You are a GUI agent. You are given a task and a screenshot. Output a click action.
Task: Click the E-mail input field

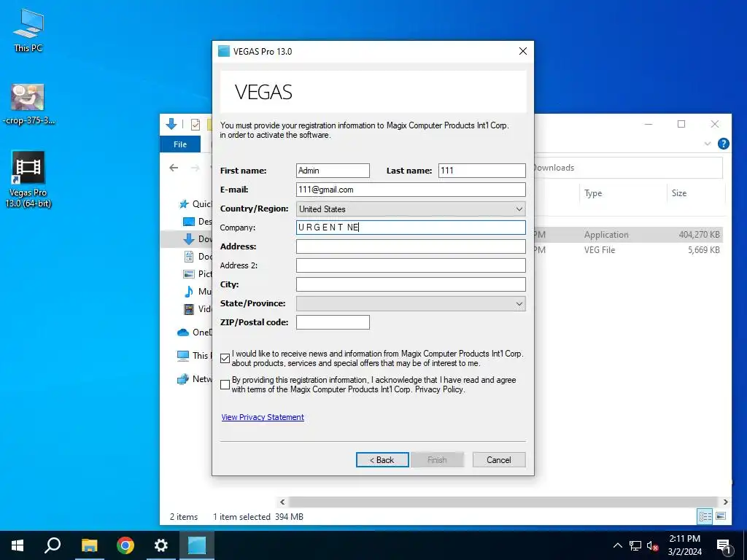[x=411, y=190]
